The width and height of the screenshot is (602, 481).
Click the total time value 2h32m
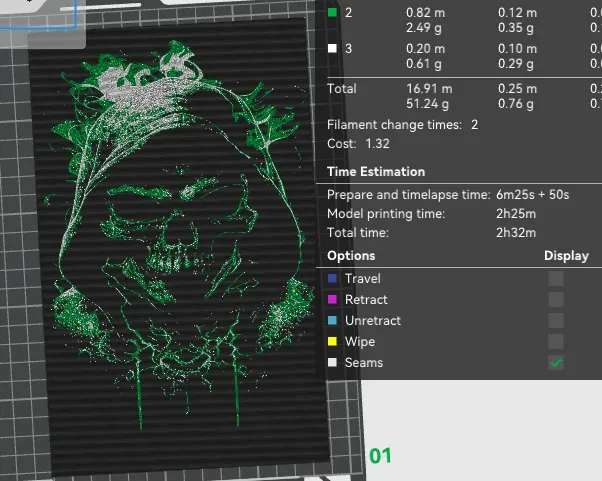516,233
